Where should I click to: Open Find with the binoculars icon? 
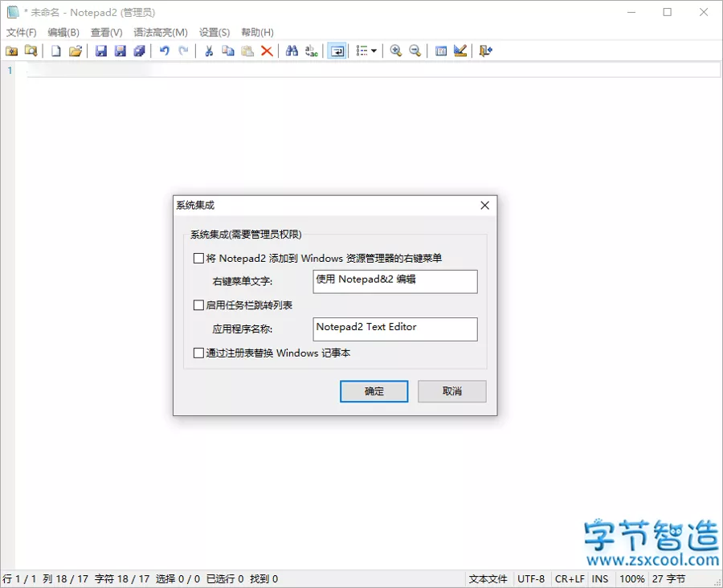coord(292,51)
